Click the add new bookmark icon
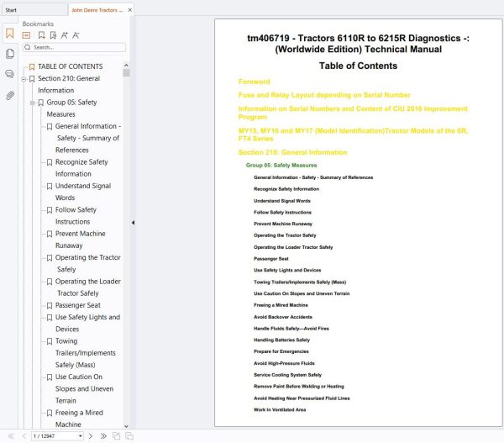 (41, 35)
